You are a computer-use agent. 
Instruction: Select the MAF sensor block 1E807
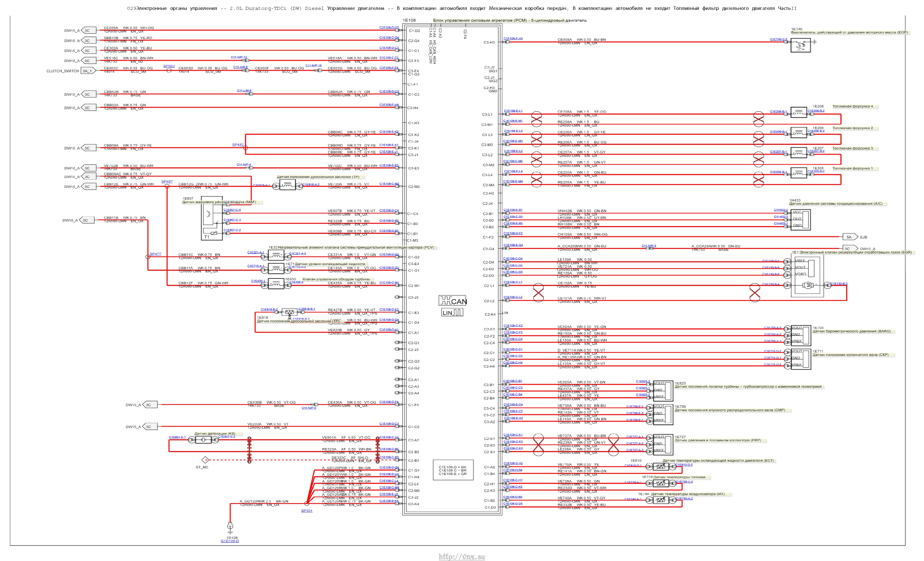212,218
